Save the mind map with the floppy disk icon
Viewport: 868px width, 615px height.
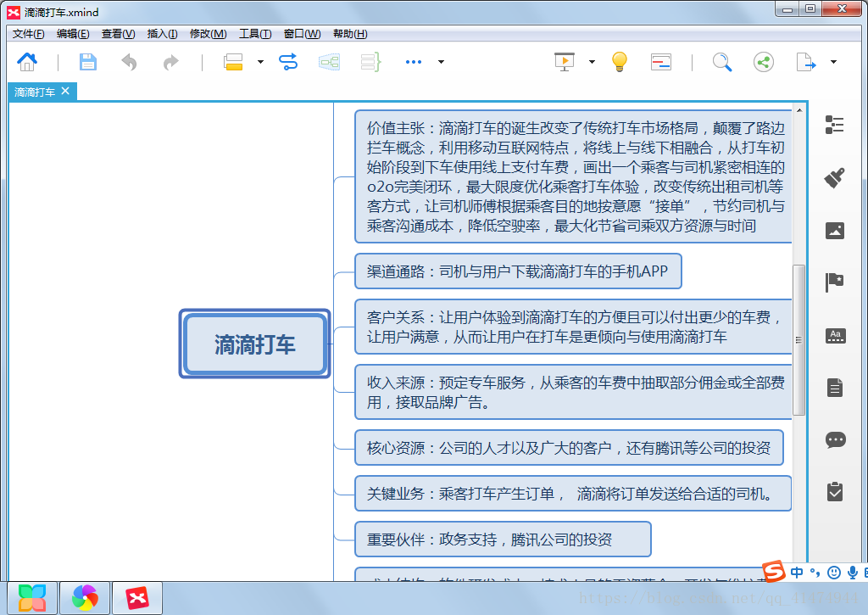[x=87, y=61]
